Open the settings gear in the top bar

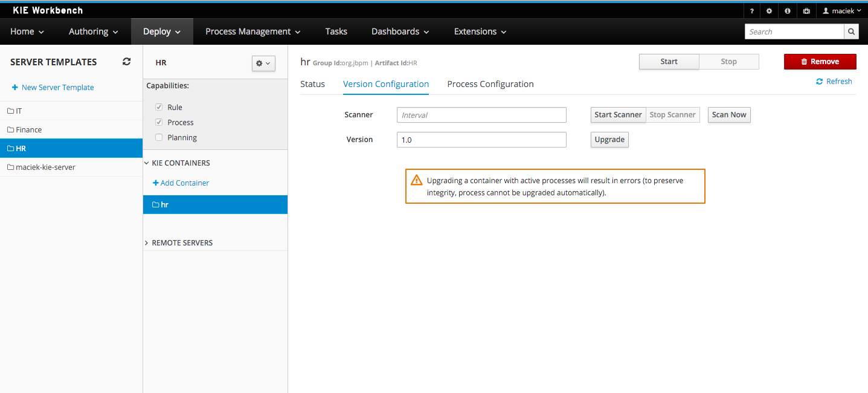point(769,10)
